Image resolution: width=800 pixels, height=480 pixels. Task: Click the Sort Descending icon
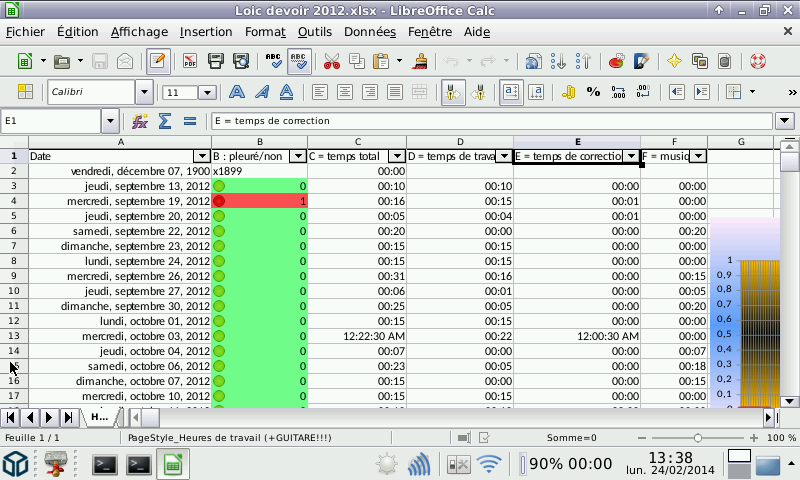coord(584,62)
